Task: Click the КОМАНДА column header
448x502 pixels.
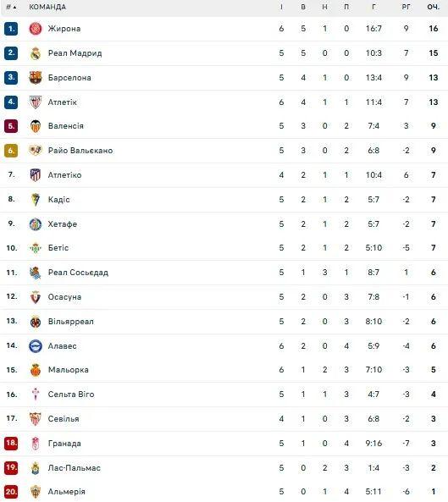Action: click(x=47, y=7)
